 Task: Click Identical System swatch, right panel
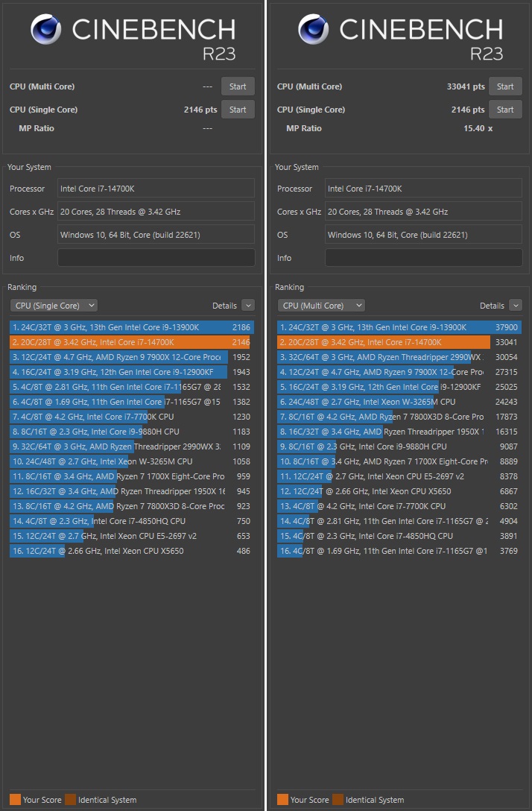click(x=338, y=800)
